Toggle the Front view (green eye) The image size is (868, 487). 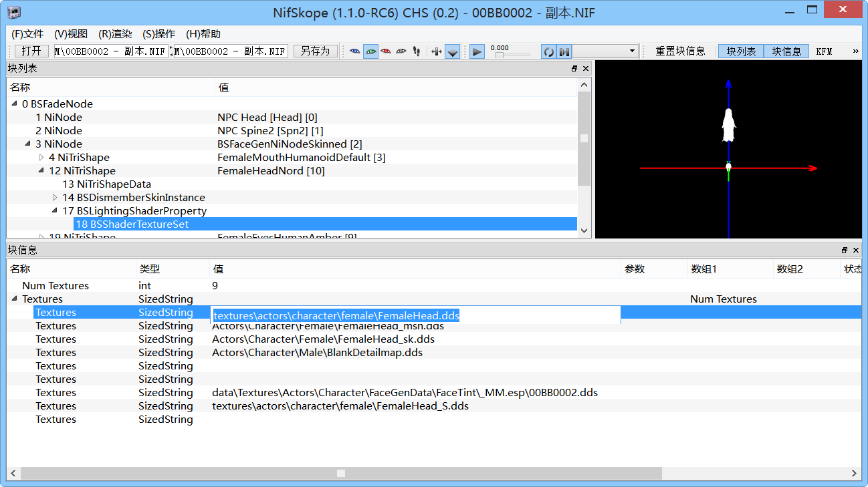[370, 51]
